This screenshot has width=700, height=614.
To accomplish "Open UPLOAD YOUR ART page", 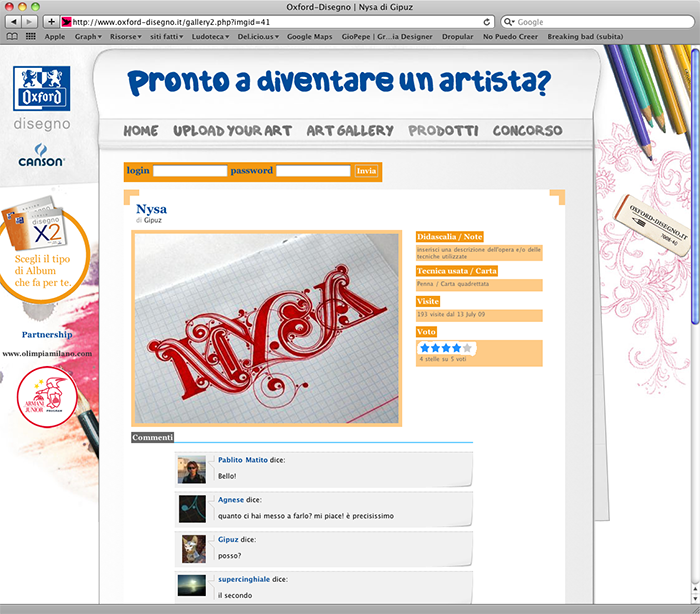I will (x=233, y=131).
